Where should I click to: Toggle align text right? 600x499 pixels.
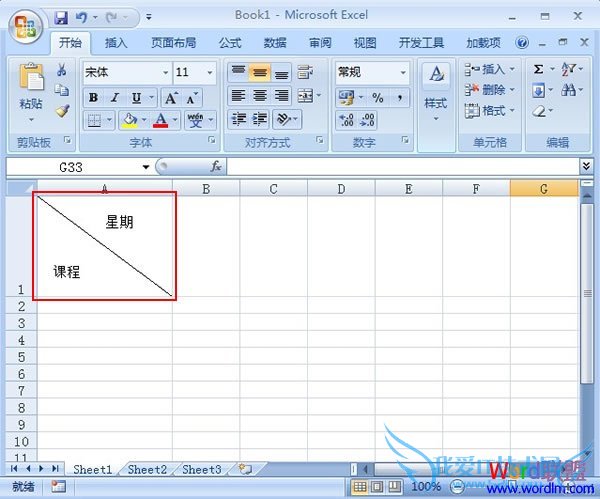(x=282, y=96)
